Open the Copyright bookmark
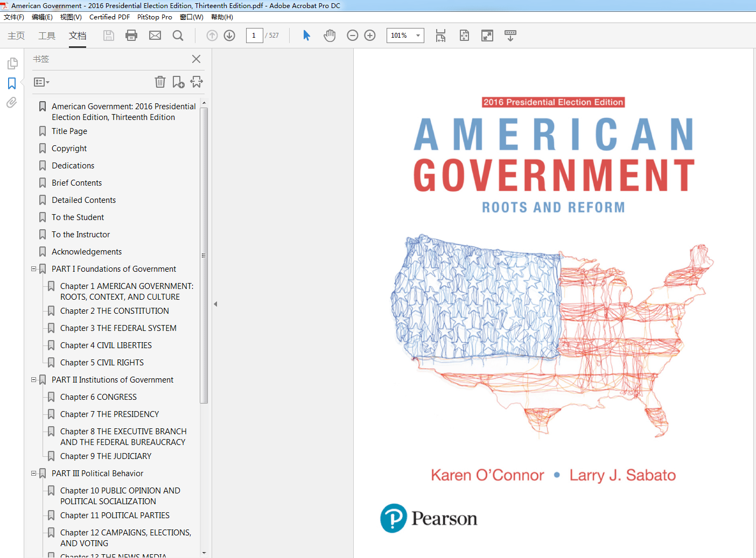Image resolution: width=756 pixels, height=558 pixels. click(69, 149)
